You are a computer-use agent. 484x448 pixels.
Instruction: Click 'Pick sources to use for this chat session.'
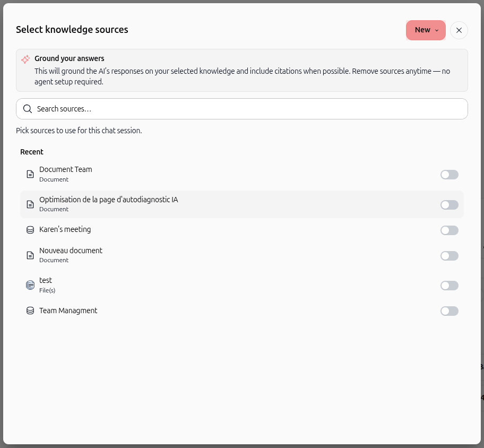coord(79,131)
